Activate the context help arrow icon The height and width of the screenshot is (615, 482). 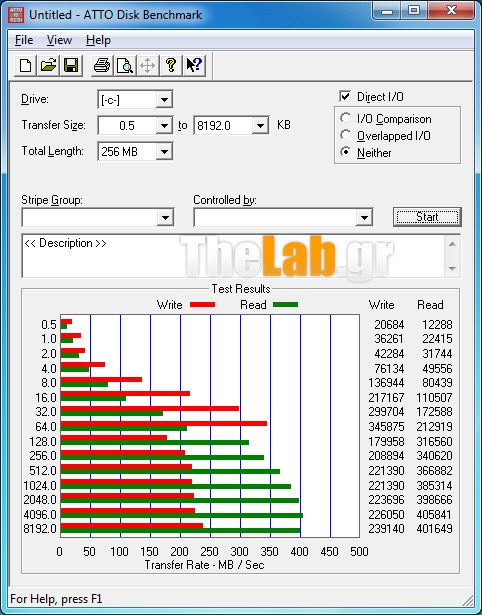(x=194, y=65)
